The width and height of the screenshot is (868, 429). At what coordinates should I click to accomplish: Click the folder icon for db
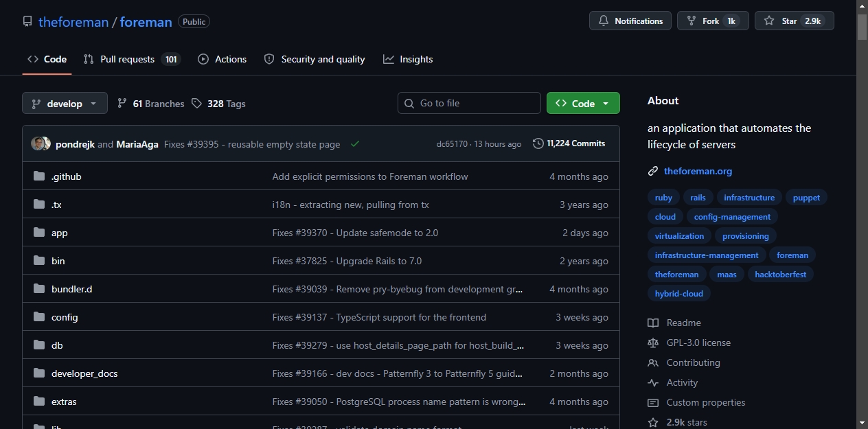pyautogui.click(x=39, y=345)
